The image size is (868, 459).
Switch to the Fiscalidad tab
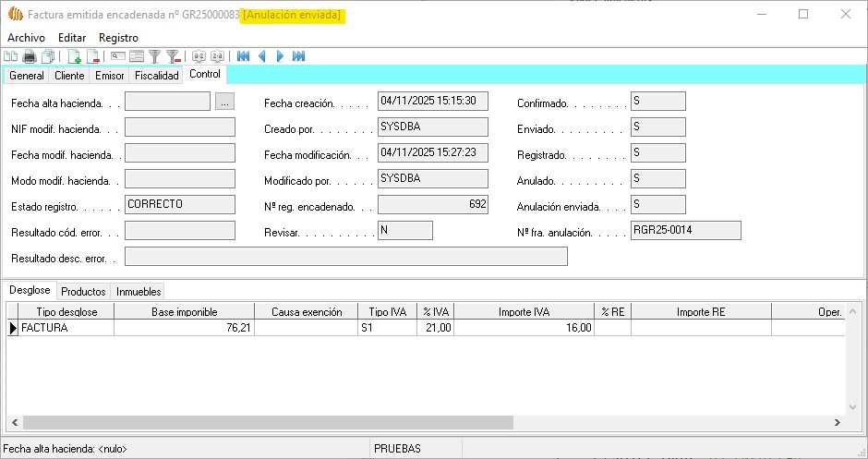point(156,76)
